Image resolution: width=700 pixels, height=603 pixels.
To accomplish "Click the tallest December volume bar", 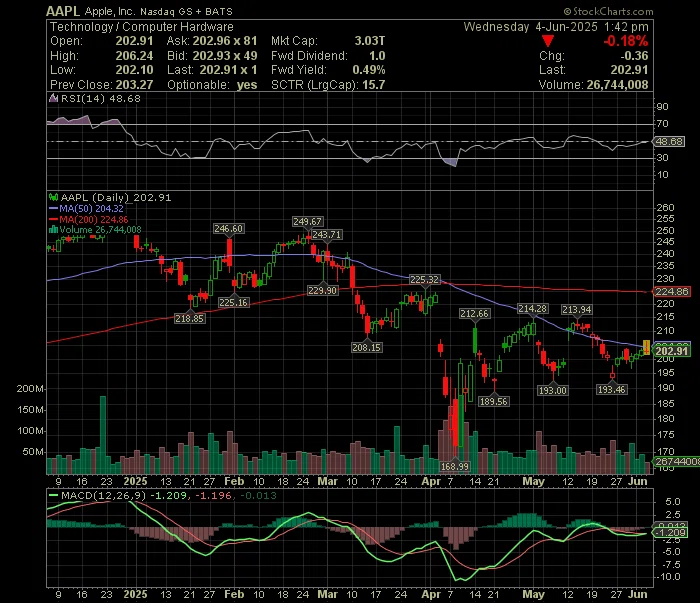I will point(103,434).
